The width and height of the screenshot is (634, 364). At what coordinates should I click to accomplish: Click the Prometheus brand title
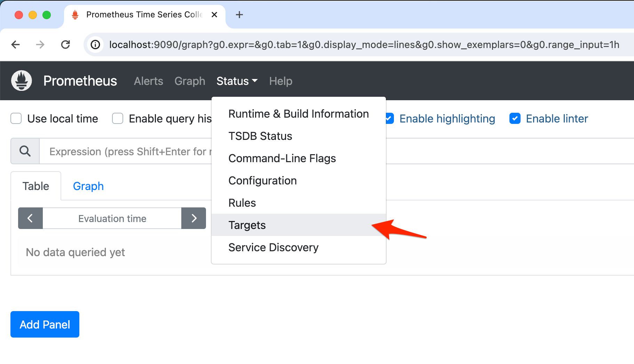click(80, 81)
